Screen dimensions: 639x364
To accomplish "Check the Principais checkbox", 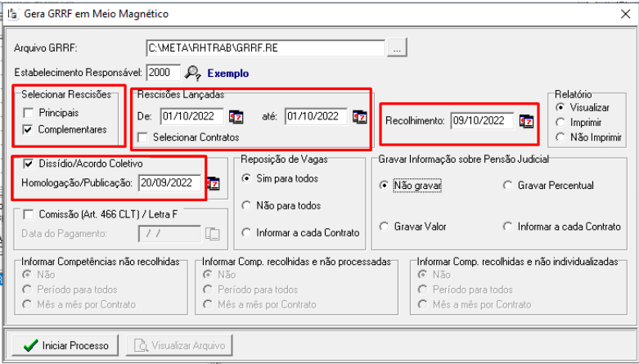I will pyautogui.click(x=28, y=112).
